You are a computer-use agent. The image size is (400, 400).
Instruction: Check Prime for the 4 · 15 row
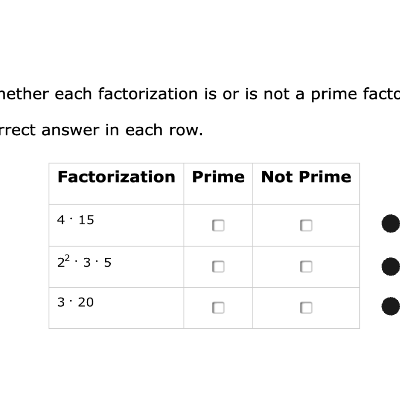click(218, 226)
